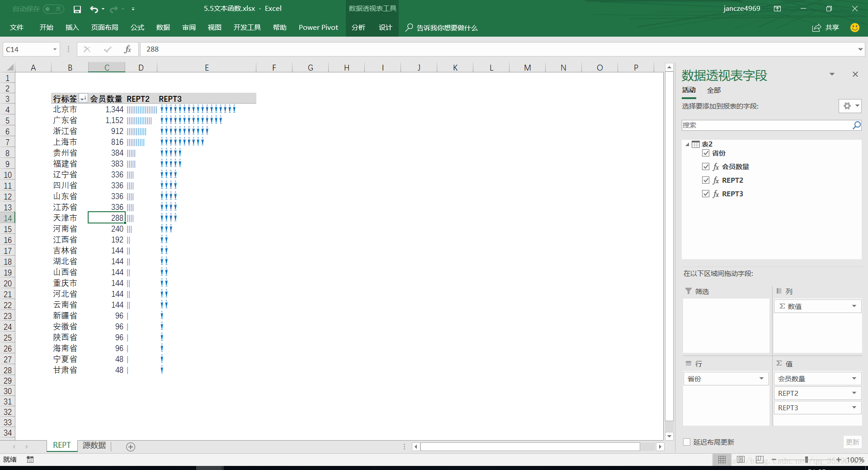Switch to the Power Pivot tab
The image size is (868, 470).
pos(318,28)
